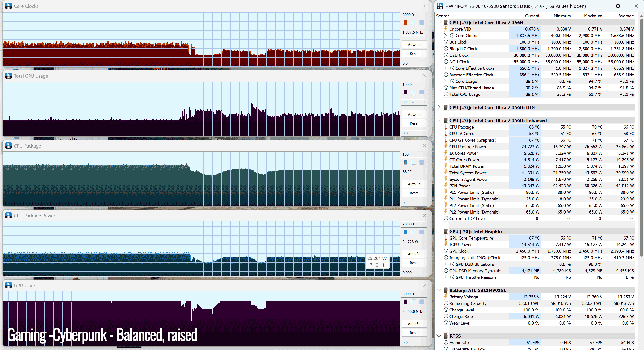Collapse the Battery ATL 5B11M90161 group
The height and width of the screenshot is (350, 644).
pos(439,290)
